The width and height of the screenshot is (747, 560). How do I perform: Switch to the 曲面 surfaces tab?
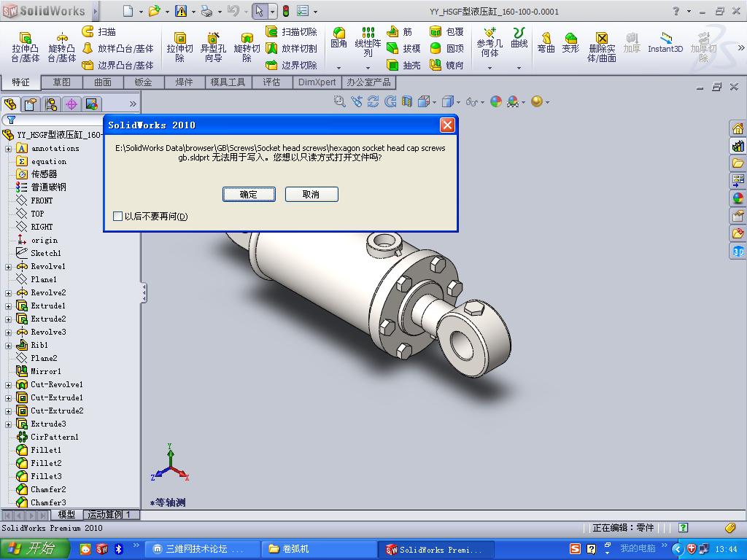point(102,82)
